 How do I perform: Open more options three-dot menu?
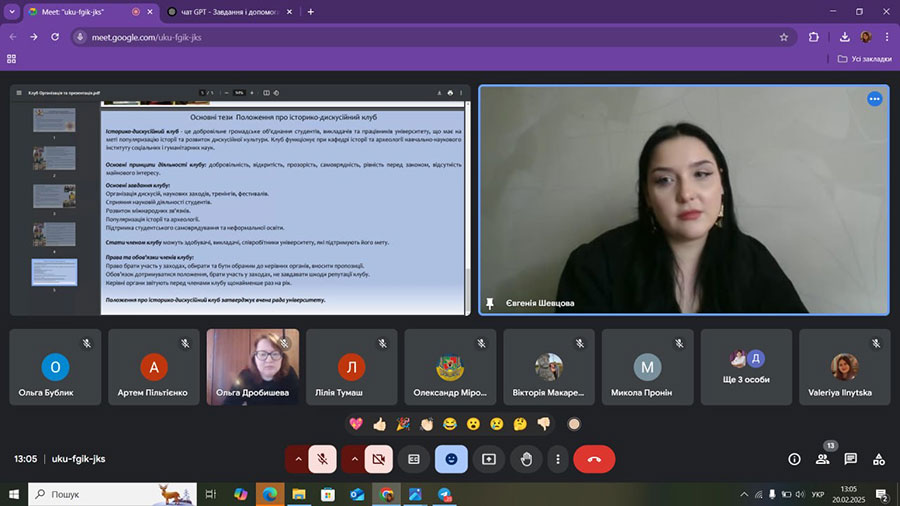tap(557, 459)
